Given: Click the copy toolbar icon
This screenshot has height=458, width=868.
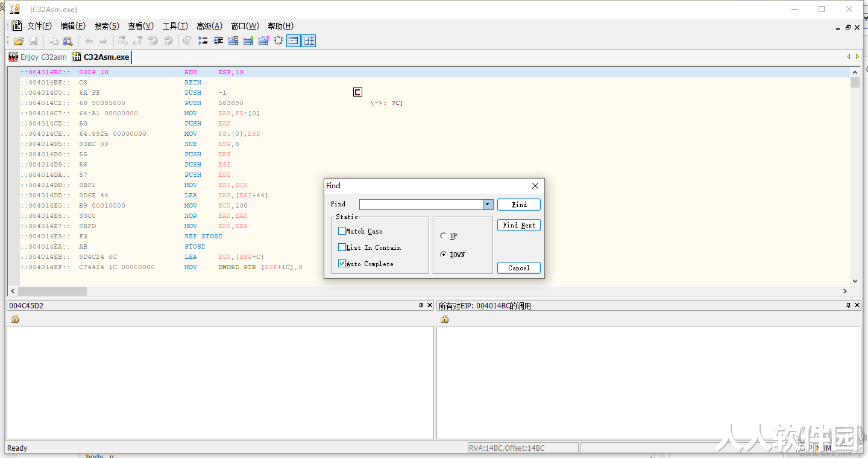Looking at the screenshot, I should coord(54,41).
